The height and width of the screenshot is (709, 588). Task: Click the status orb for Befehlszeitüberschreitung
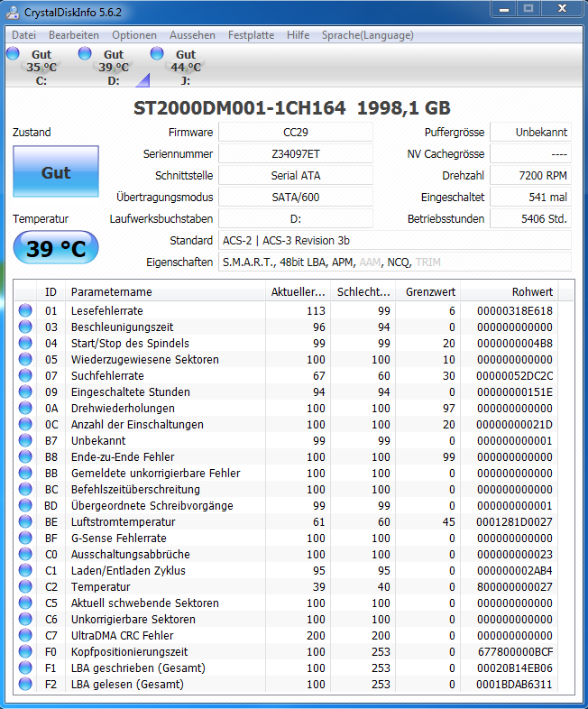pos(25,489)
